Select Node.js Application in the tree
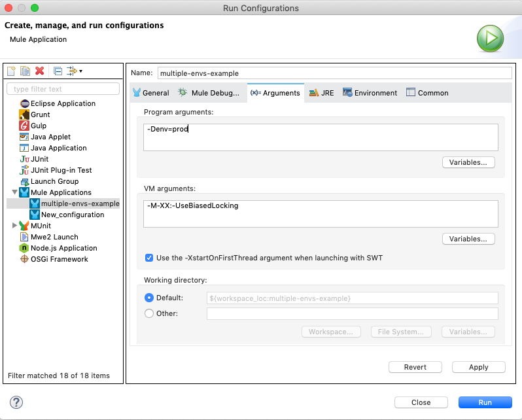 pos(63,248)
